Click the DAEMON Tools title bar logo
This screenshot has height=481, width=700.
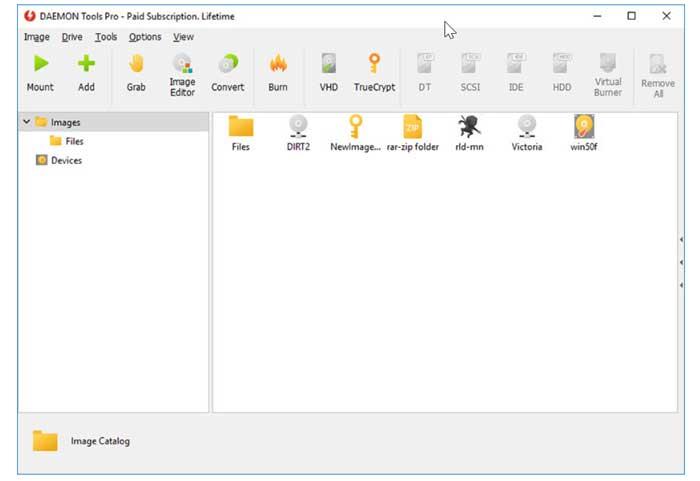point(30,16)
